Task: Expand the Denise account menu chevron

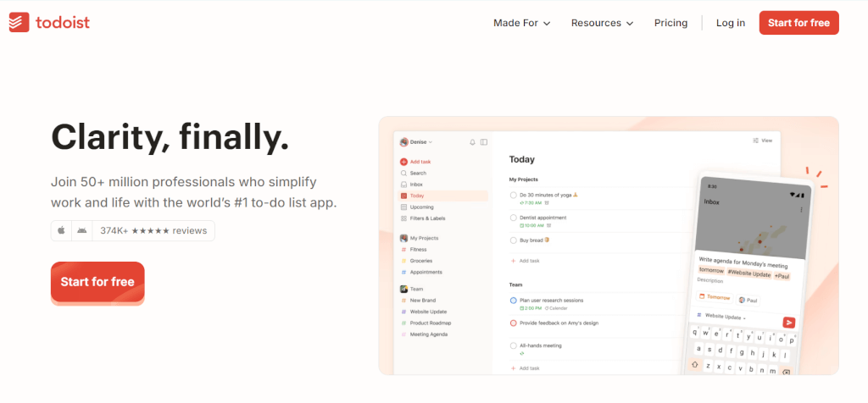Action: (x=431, y=142)
